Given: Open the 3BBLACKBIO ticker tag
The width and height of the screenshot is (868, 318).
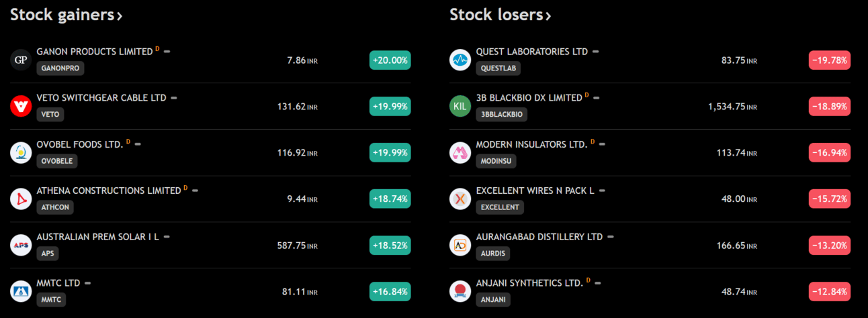Looking at the screenshot, I should tap(501, 114).
